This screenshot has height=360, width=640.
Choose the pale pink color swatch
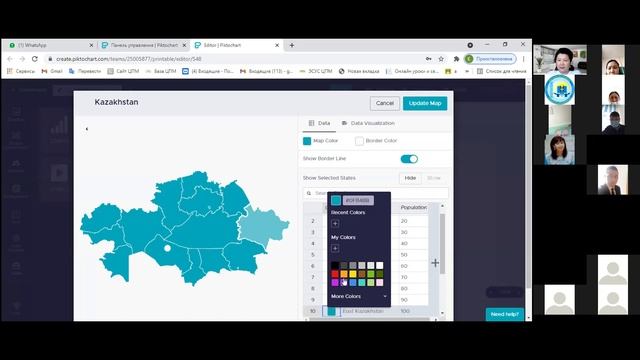(380, 282)
